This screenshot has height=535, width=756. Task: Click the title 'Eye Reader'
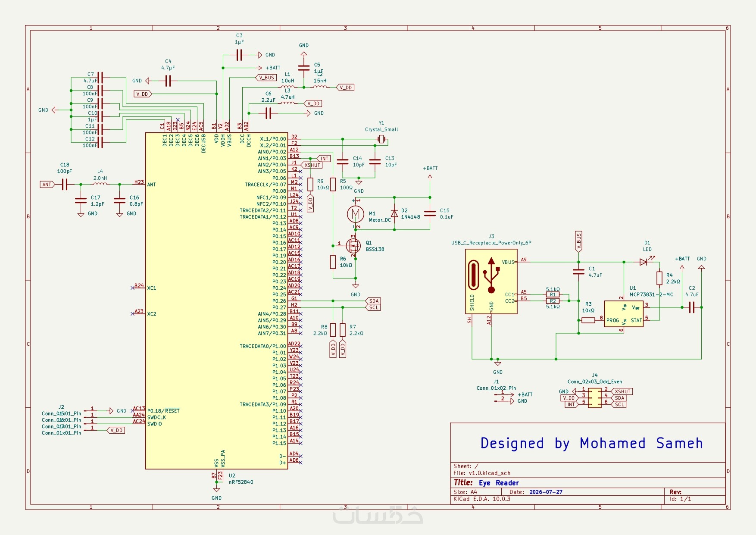[x=499, y=483]
